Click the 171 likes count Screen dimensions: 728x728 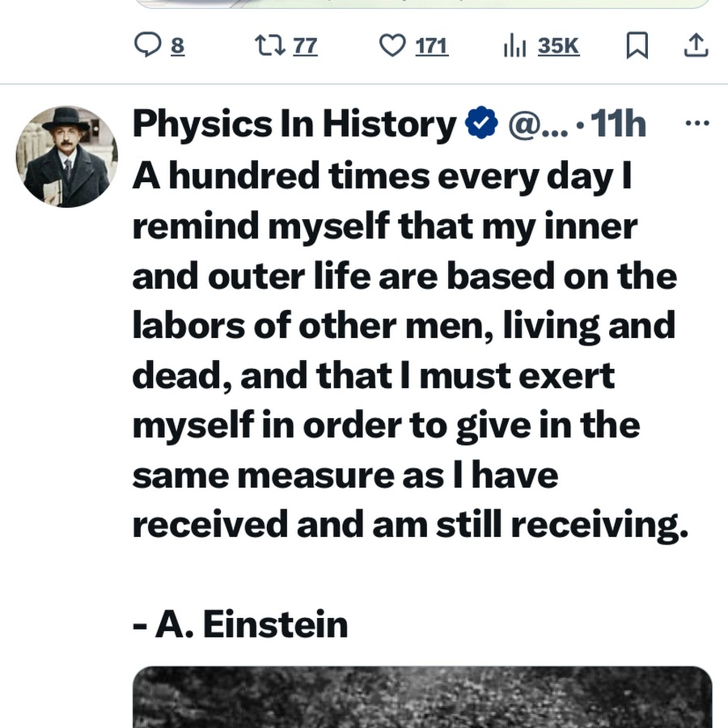431,47
